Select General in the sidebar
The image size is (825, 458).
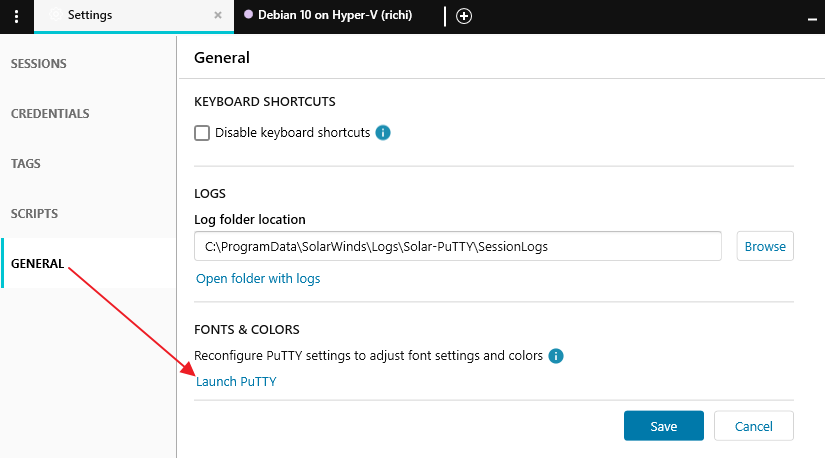[x=38, y=264]
